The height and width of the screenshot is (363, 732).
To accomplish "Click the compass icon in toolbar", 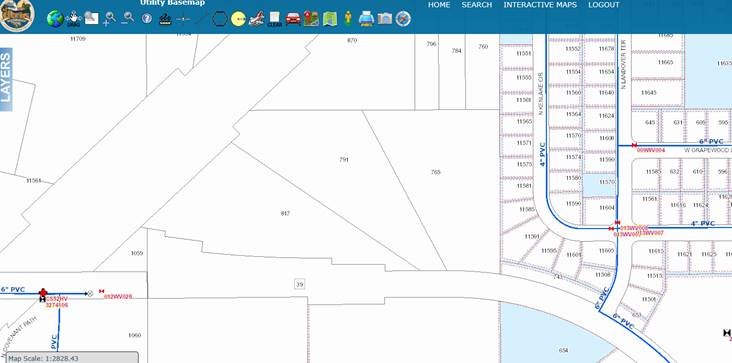I will coord(403,19).
